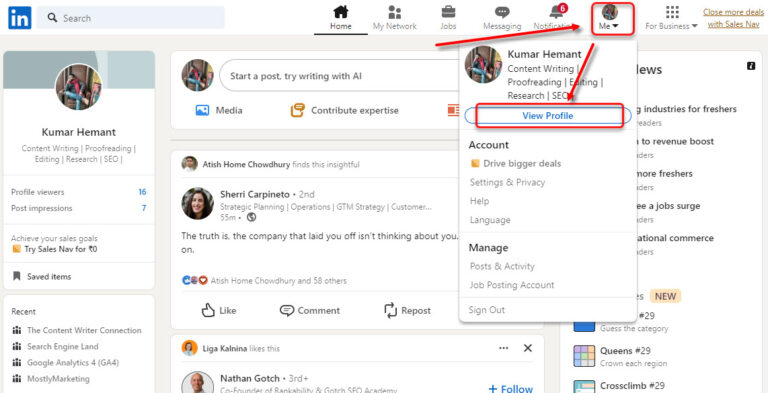Open Settings & Privacy

click(507, 182)
